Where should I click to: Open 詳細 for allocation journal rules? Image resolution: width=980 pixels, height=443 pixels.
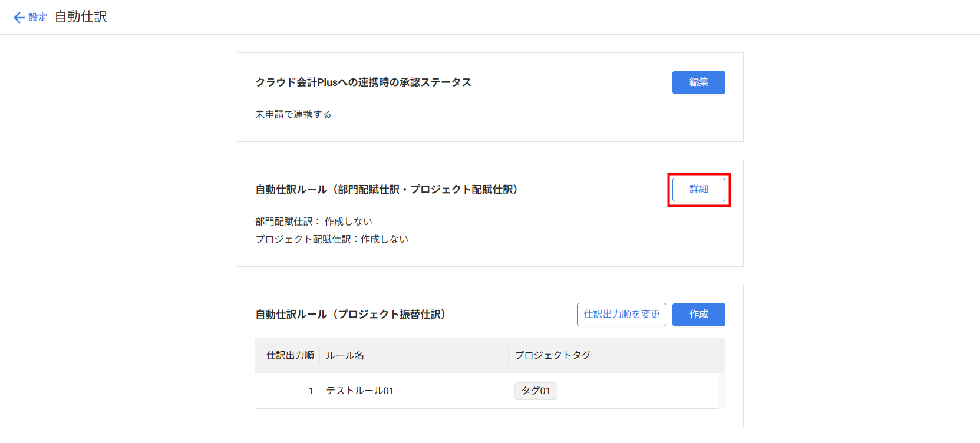coord(698,190)
